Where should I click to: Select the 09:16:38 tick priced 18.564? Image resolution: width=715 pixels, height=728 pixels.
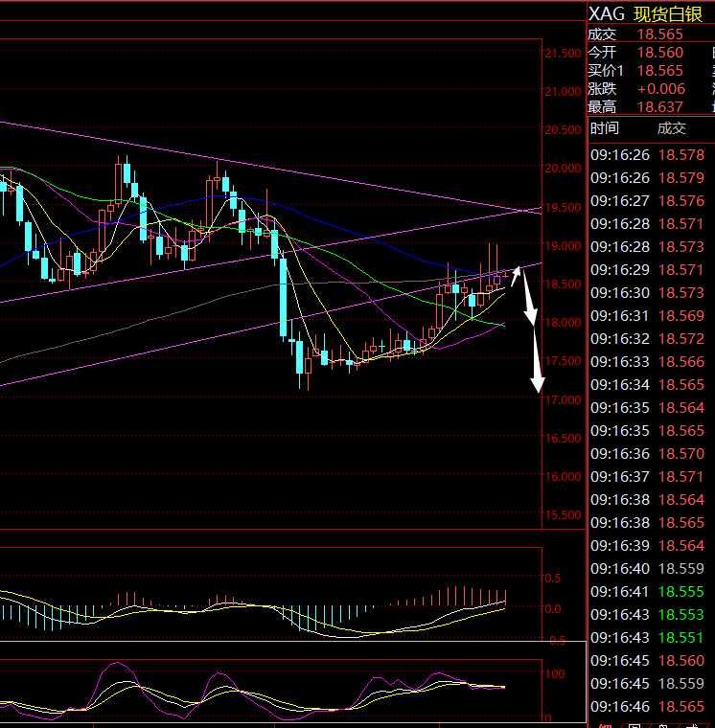coord(648,500)
